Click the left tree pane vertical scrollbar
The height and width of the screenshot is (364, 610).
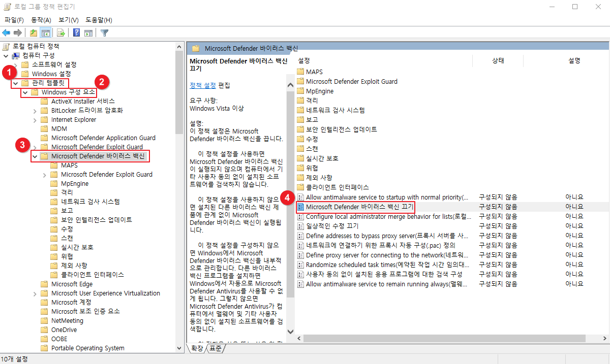click(x=179, y=91)
